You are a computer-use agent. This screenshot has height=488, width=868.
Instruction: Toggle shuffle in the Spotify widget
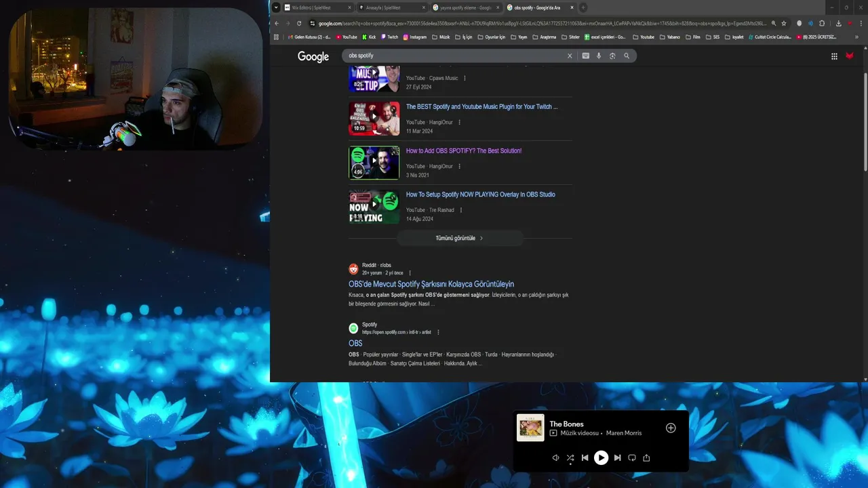(x=570, y=457)
